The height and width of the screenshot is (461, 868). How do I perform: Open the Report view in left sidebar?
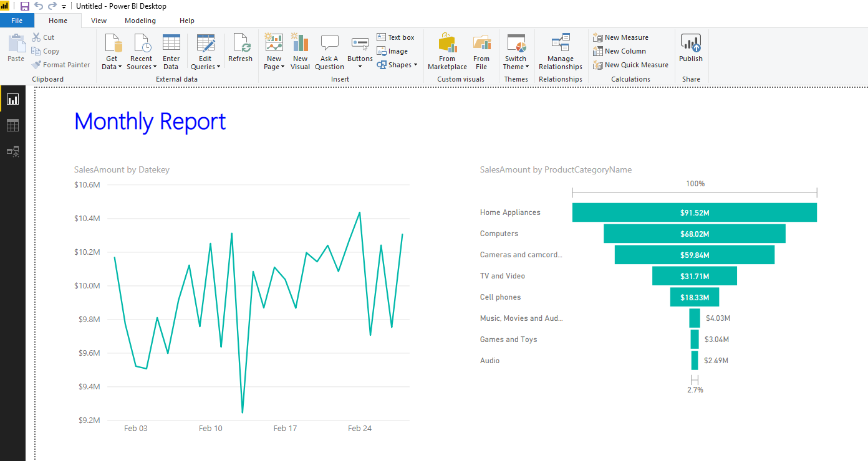pos(12,99)
